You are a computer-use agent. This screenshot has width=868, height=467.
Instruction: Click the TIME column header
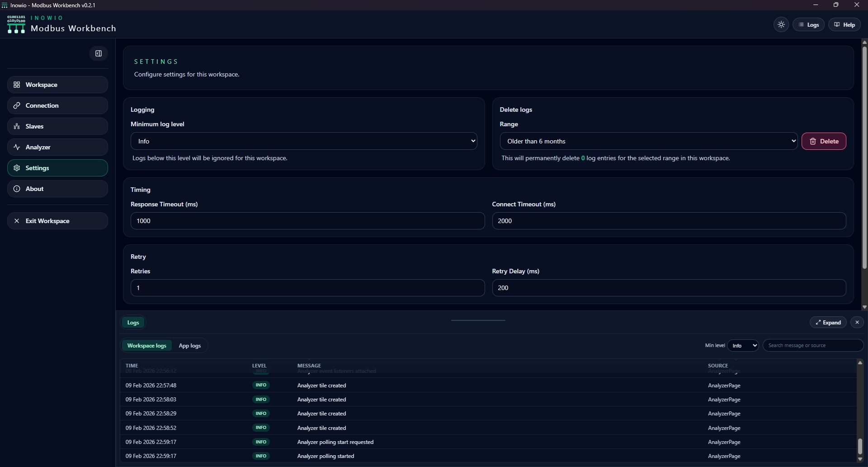(x=132, y=366)
